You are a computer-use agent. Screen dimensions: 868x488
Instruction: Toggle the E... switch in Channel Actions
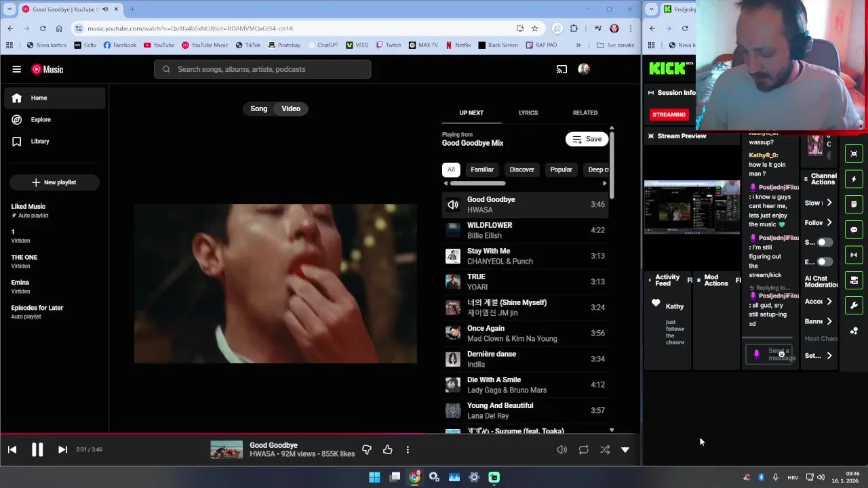click(x=824, y=262)
